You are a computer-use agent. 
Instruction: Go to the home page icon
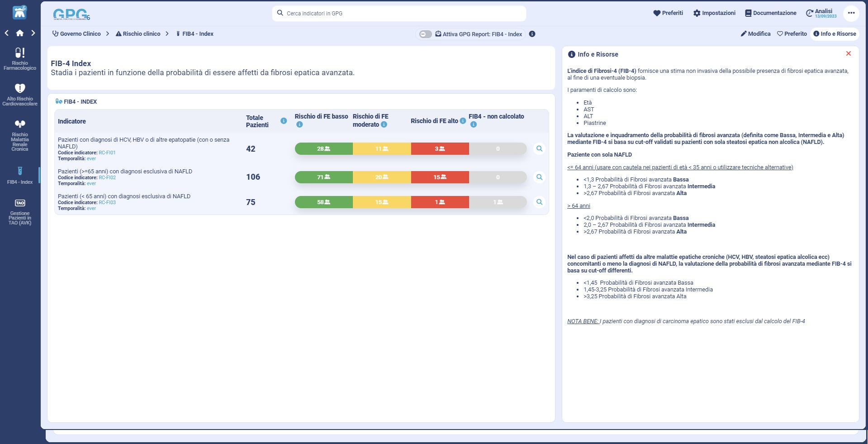(x=20, y=33)
